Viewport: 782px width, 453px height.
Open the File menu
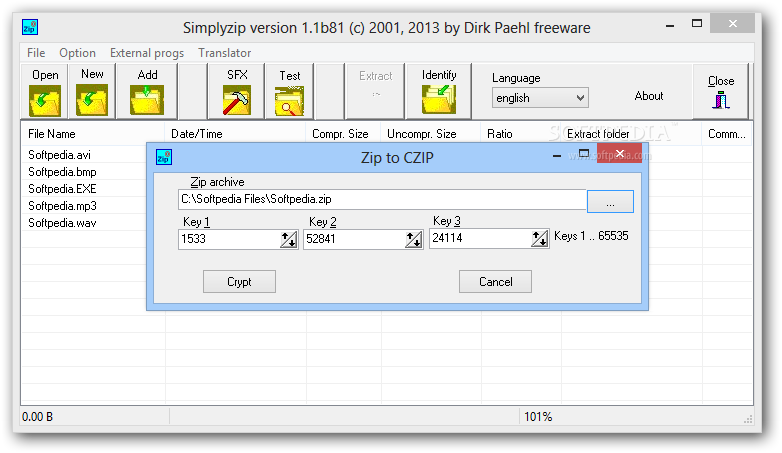36,53
